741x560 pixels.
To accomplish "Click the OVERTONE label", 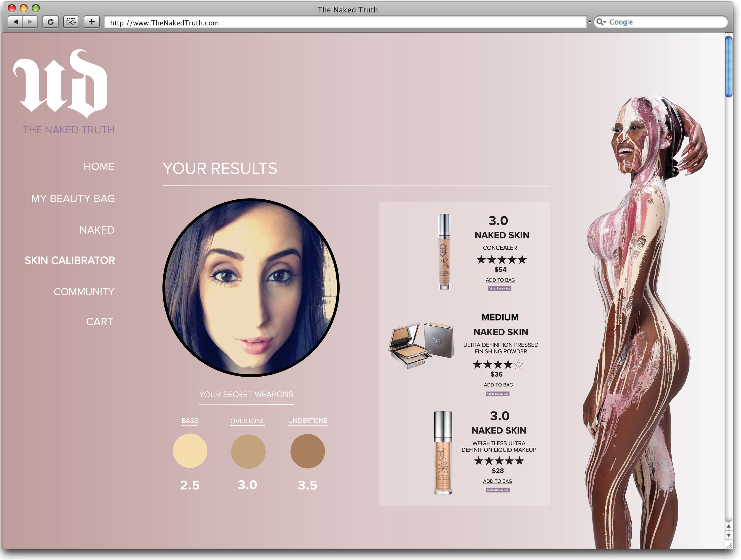I will [x=247, y=421].
